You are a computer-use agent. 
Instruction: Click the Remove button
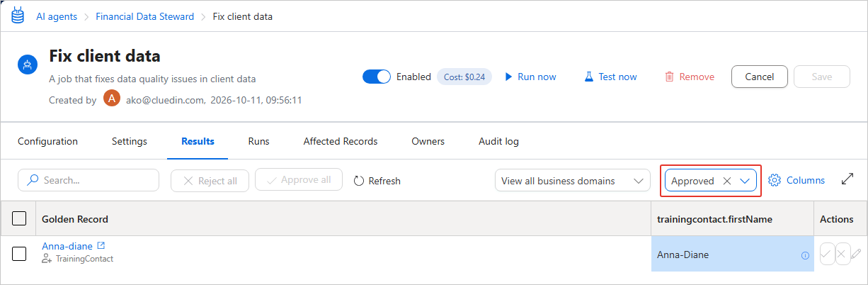(x=690, y=77)
